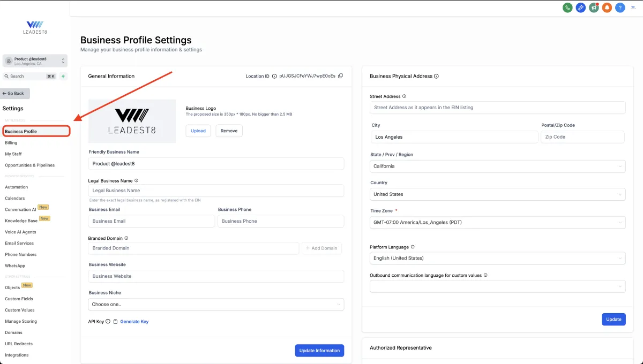Open the blue AI sparkle icon
Screen dimensions: 643x364
pyautogui.click(x=581, y=7)
